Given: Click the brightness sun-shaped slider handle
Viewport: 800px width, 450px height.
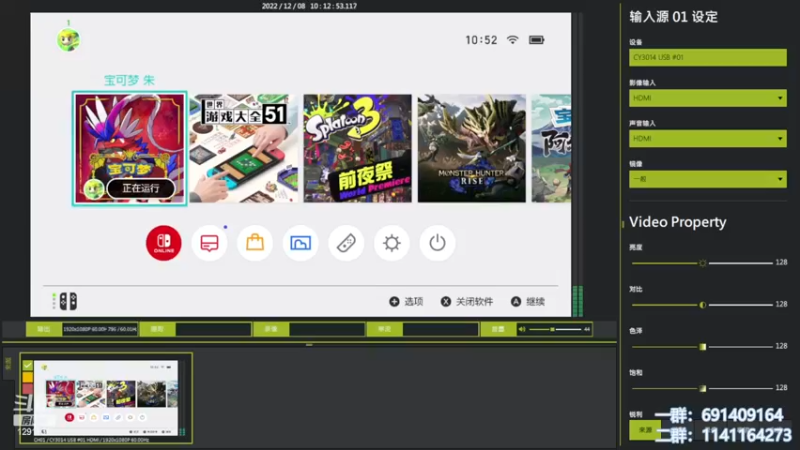Looking at the screenshot, I should click(703, 263).
